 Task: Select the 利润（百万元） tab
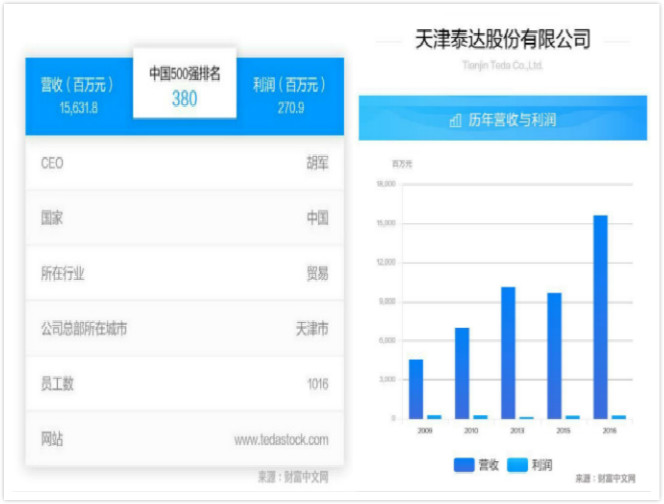tap(292, 95)
